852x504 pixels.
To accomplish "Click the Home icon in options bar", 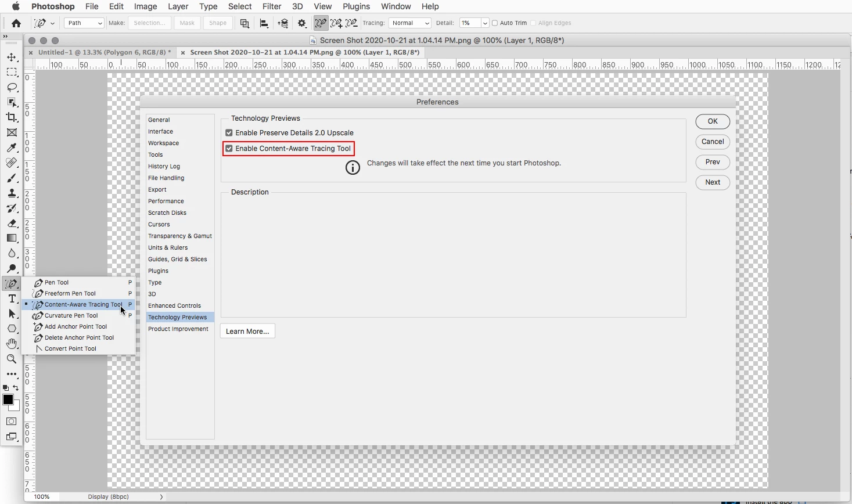I will click(16, 23).
